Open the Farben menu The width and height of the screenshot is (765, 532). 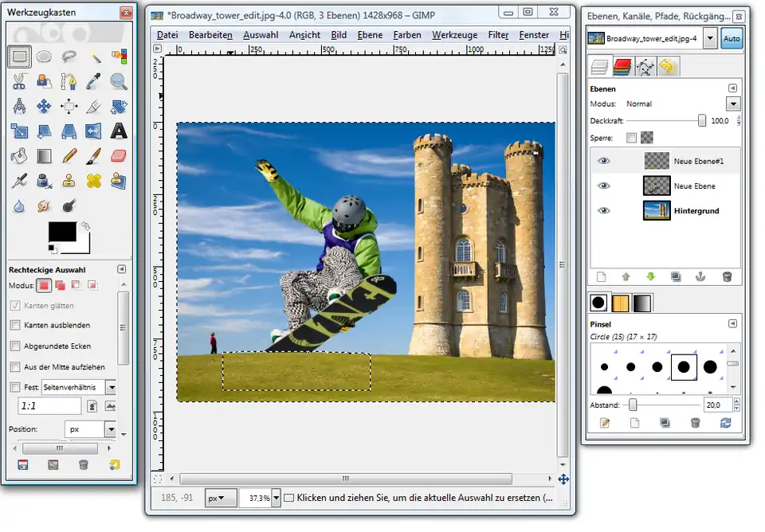tap(407, 35)
